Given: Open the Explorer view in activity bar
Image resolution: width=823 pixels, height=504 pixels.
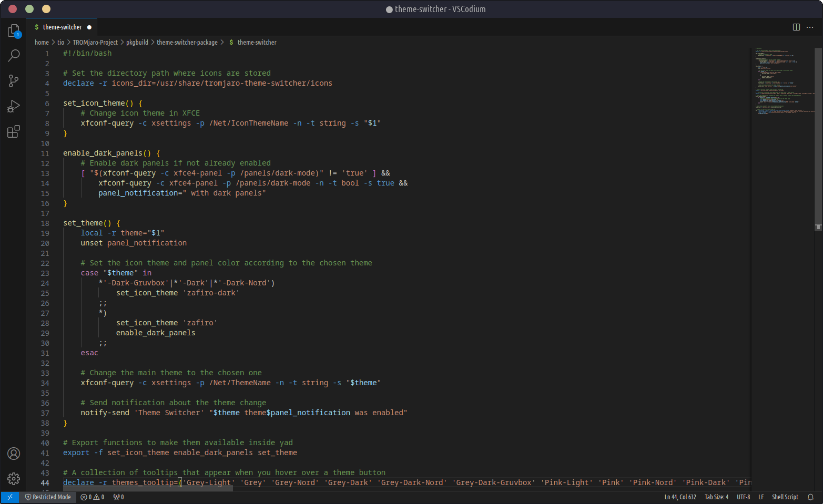Looking at the screenshot, I should pyautogui.click(x=14, y=31).
